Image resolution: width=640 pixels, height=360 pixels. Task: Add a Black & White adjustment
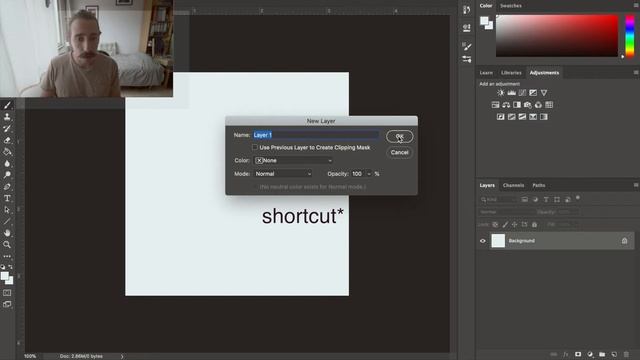(517, 105)
